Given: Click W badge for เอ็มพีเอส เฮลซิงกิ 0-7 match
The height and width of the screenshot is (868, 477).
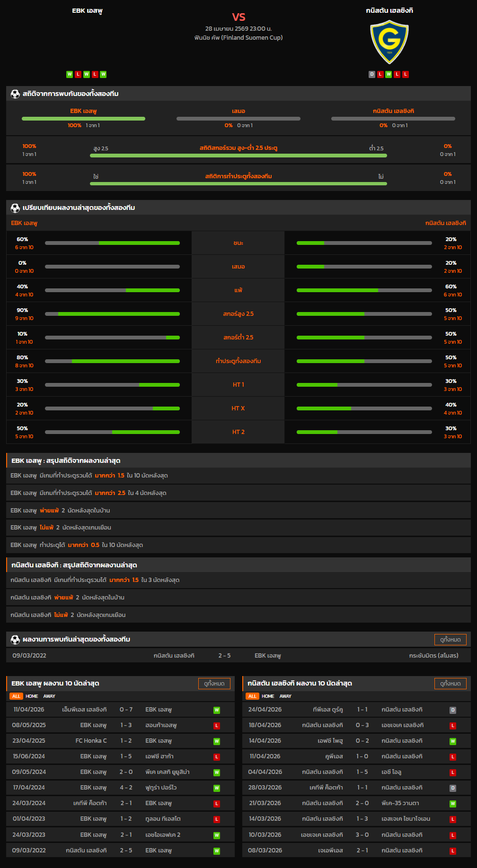Looking at the screenshot, I should (x=217, y=710).
